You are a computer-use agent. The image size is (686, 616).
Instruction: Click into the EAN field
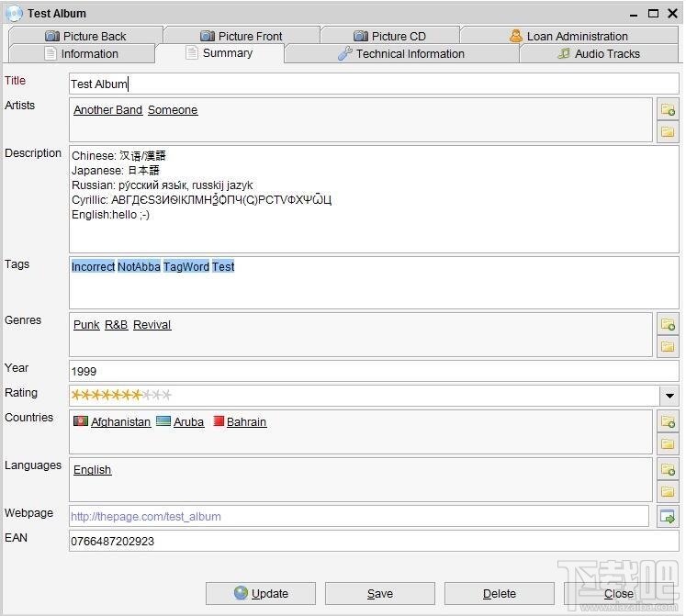tap(374, 542)
